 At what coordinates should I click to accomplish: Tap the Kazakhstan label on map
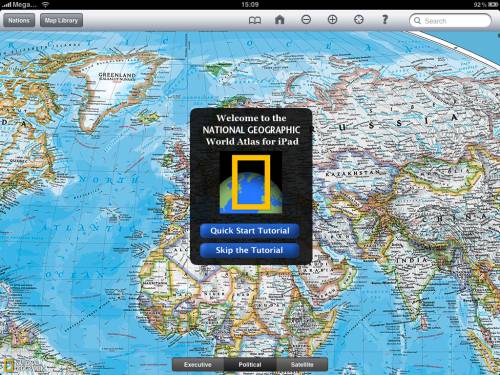pos(352,173)
